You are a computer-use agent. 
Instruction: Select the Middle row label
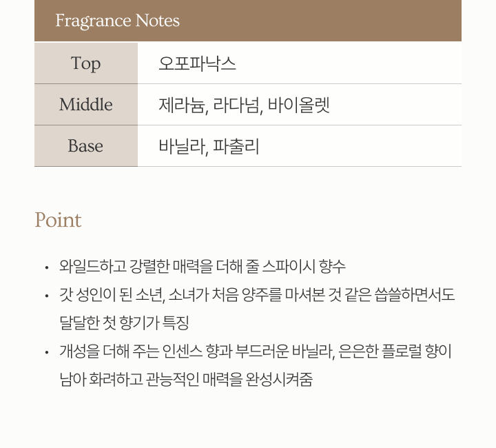coord(85,105)
